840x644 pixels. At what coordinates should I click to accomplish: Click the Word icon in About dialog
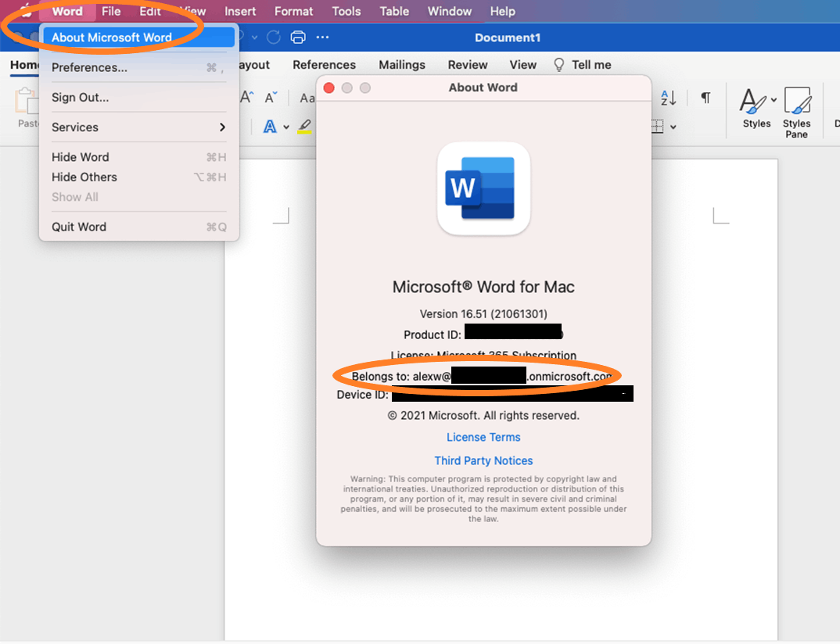(x=484, y=188)
